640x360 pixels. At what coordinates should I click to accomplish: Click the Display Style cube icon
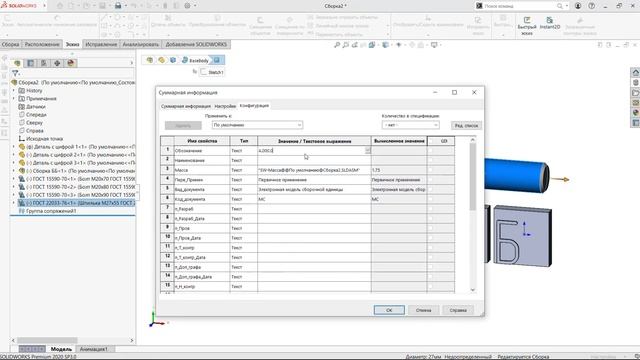(x=386, y=45)
